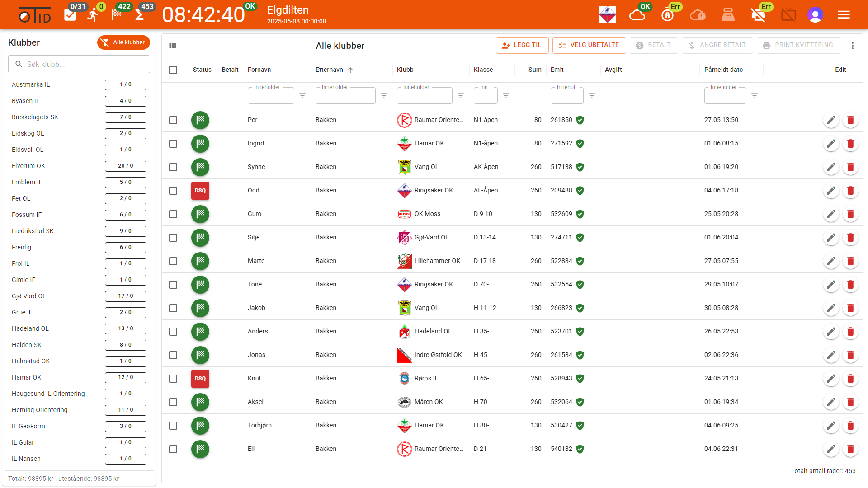Screen dimensions: 868x488
Task: Open the Fornavn filter options dropdown
Action: coord(302,95)
